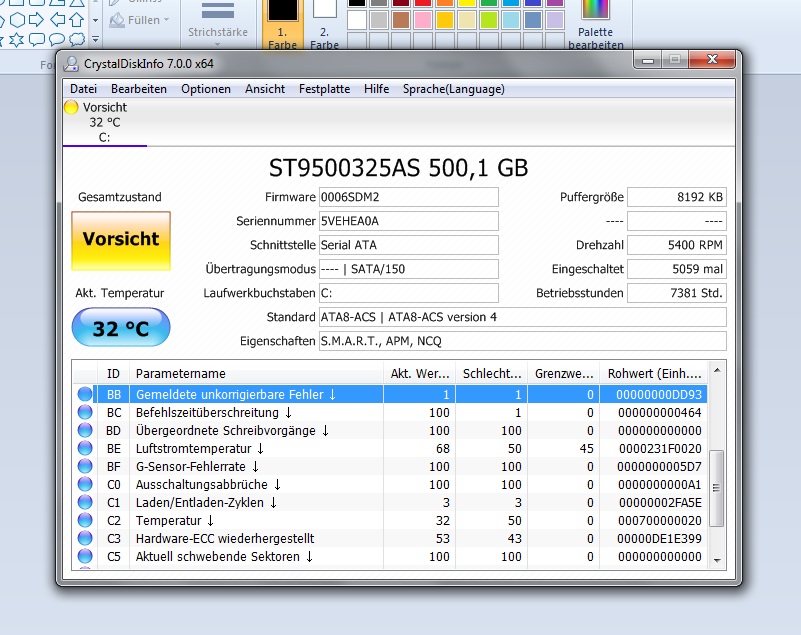Click the SMART list scrollbar down arrow

point(717,560)
